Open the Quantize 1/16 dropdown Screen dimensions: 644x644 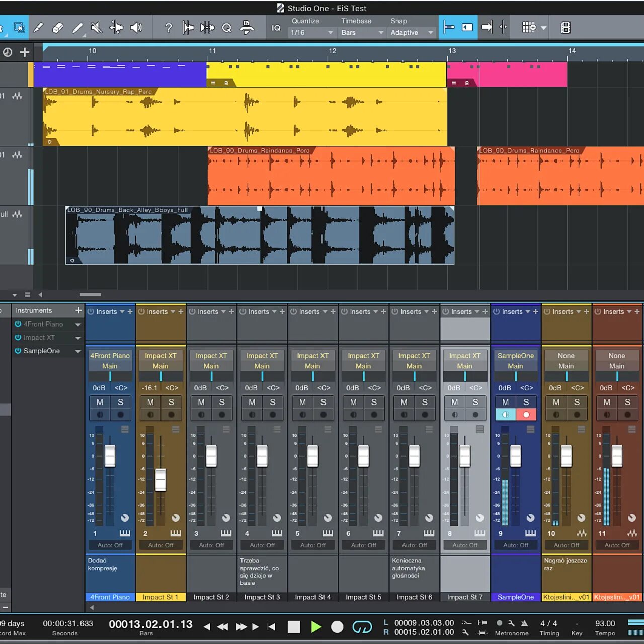coord(311,32)
